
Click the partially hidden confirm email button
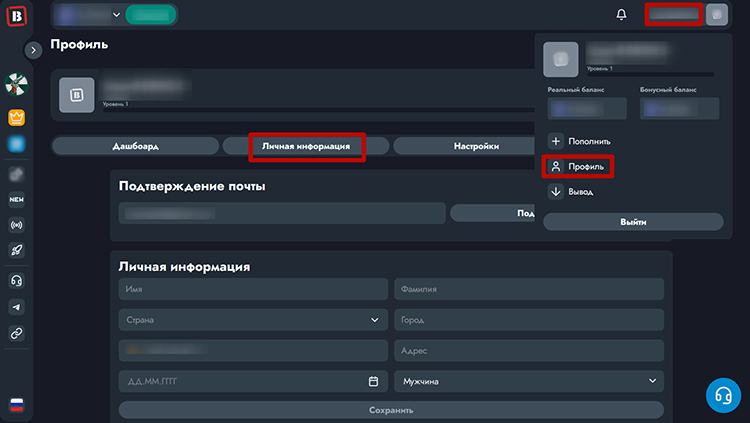point(493,213)
